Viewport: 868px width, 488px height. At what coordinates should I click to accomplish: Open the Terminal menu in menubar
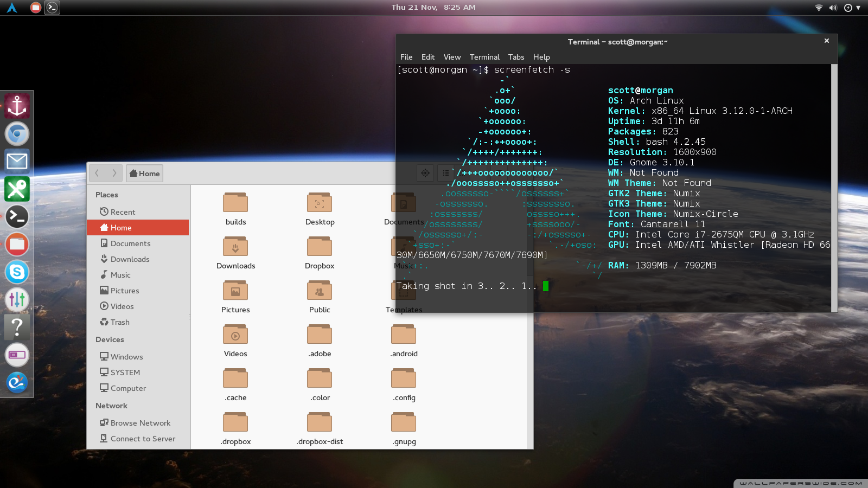tap(484, 57)
